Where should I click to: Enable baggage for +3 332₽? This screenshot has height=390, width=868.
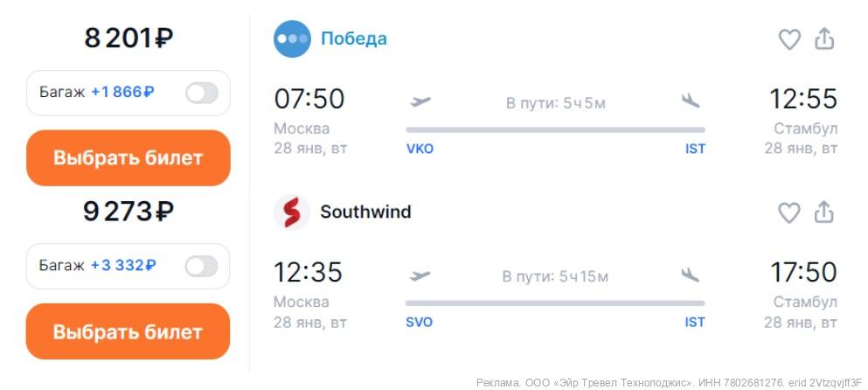202,266
